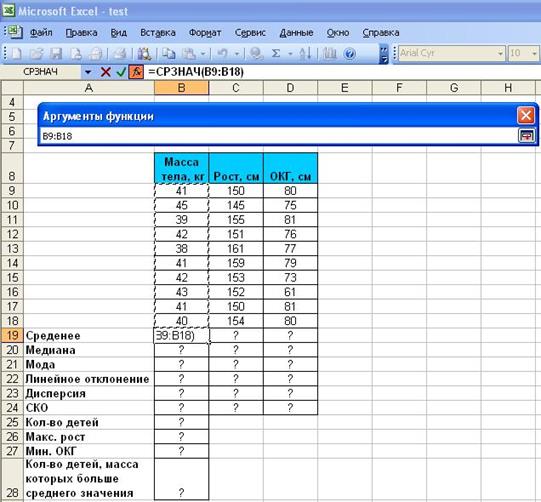
Task: Click the Help question mark icon
Action: pyautogui.click(x=350, y=54)
